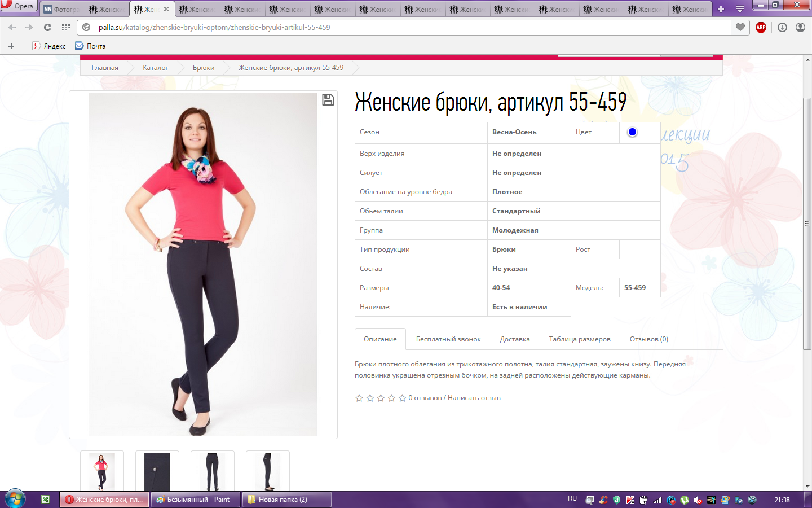Screen dimensions: 812x508
Task: Rate the product with first star
Action: coord(359,398)
